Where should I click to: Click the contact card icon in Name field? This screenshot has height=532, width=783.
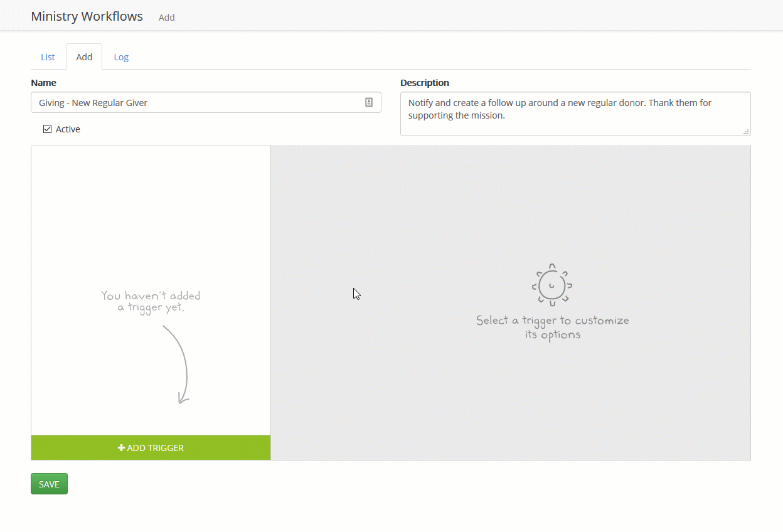[x=369, y=102]
